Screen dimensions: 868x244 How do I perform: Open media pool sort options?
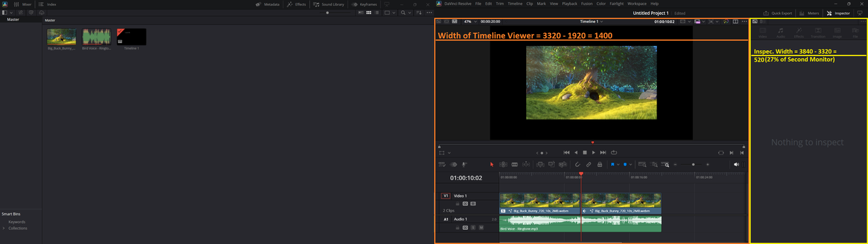(418, 12)
